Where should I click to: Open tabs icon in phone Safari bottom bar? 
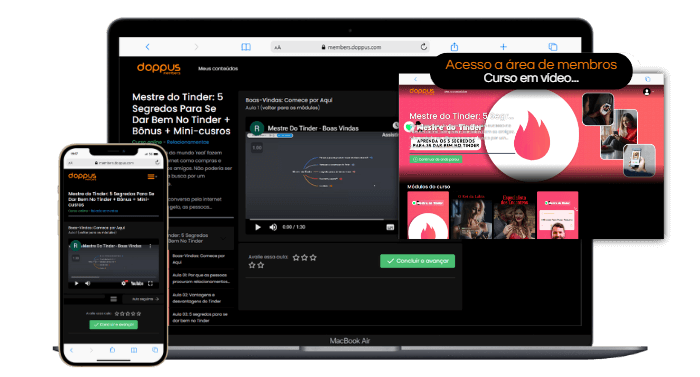pos(155,350)
